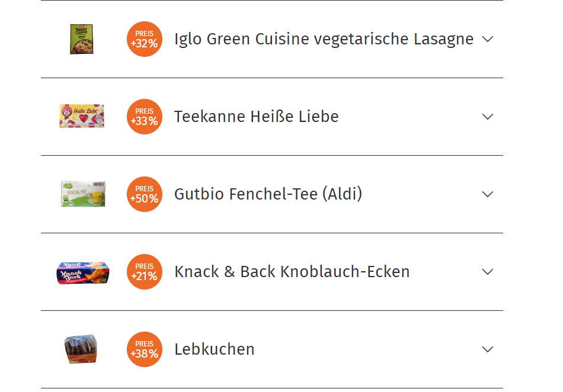This screenshot has height=392, width=563.
Task: Click the +50% price badge for Gutbio tea
Action: [x=145, y=194]
